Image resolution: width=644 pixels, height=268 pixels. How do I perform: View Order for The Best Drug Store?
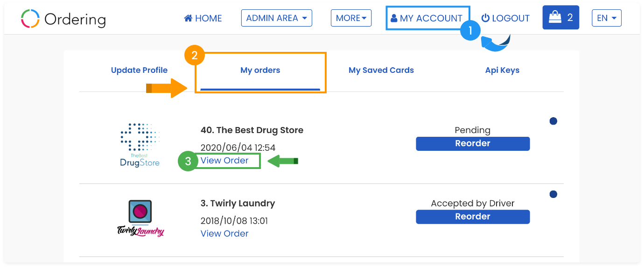point(224,160)
